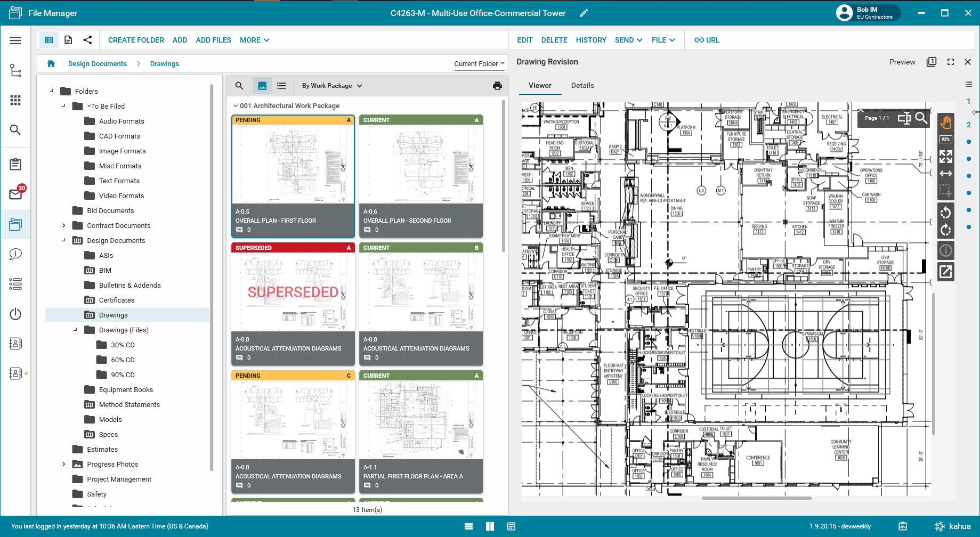The height and width of the screenshot is (537, 980).
Task: Open the markup edit icon in viewer toolbar
Action: click(946, 272)
